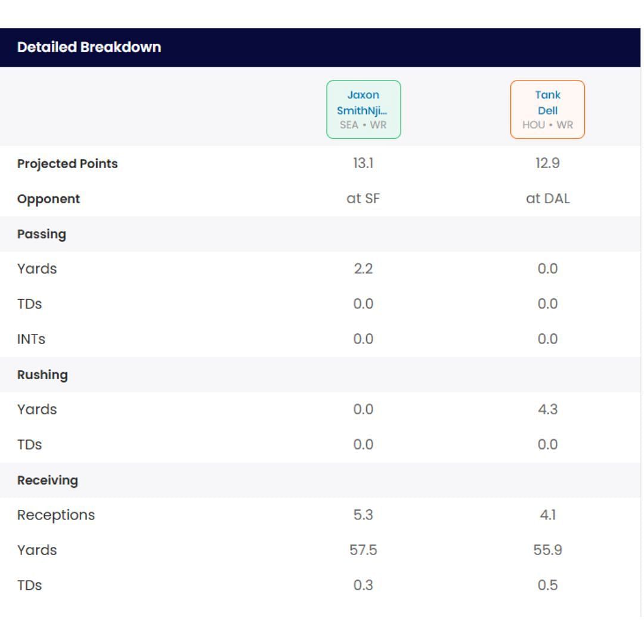The height and width of the screenshot is (644, 644).
Task: Click the Passing section header
Action: tap(42, 234)
